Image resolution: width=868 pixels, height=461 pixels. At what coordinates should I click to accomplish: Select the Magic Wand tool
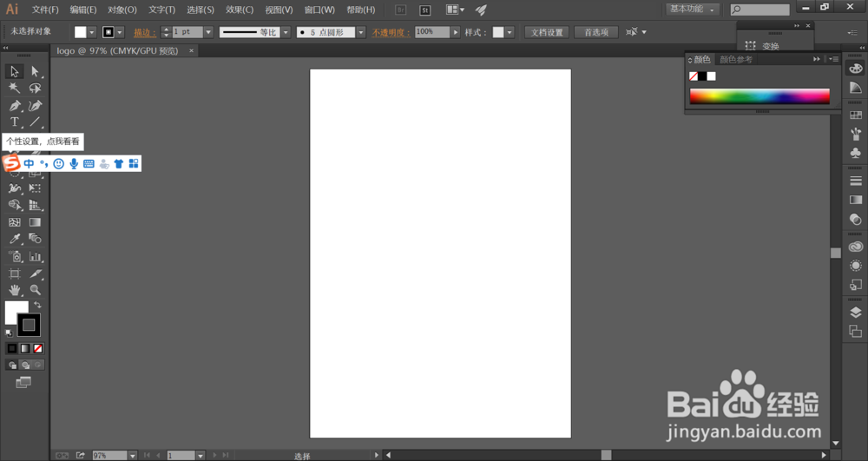click(15, 88)
